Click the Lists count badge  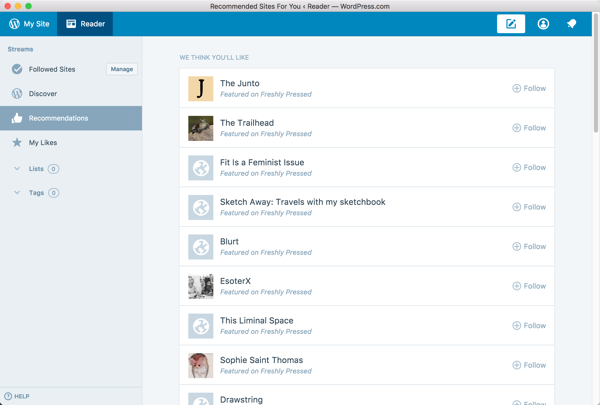tap(54, 169)
